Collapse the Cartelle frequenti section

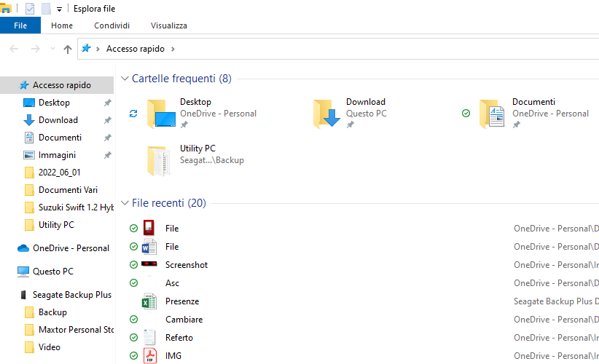click(125, 79)
